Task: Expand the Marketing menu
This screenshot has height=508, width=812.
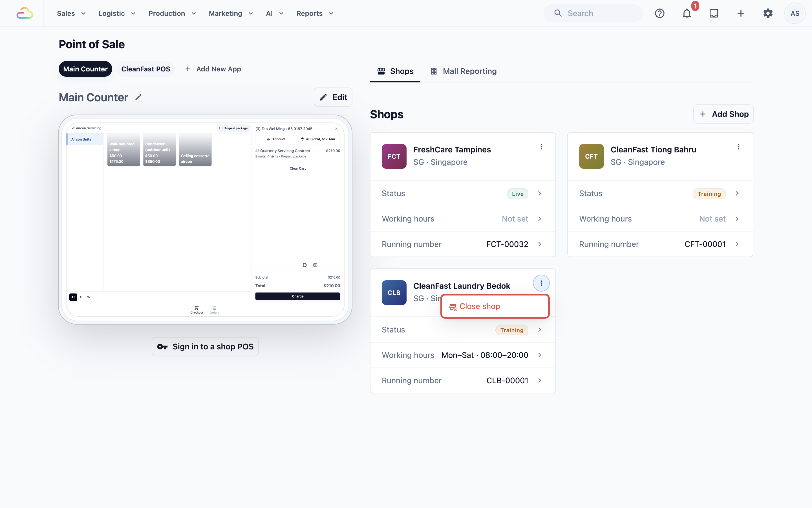Action: [x=231, y=14]
